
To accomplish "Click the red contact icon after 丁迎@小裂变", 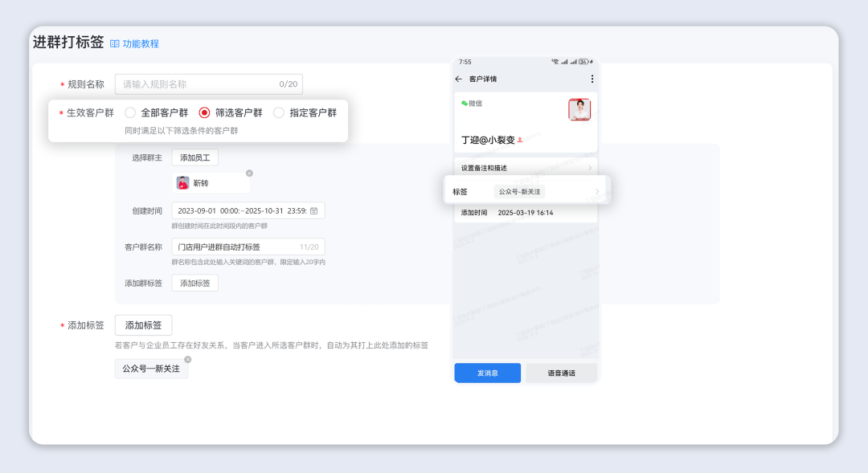I will click(519, 139).
